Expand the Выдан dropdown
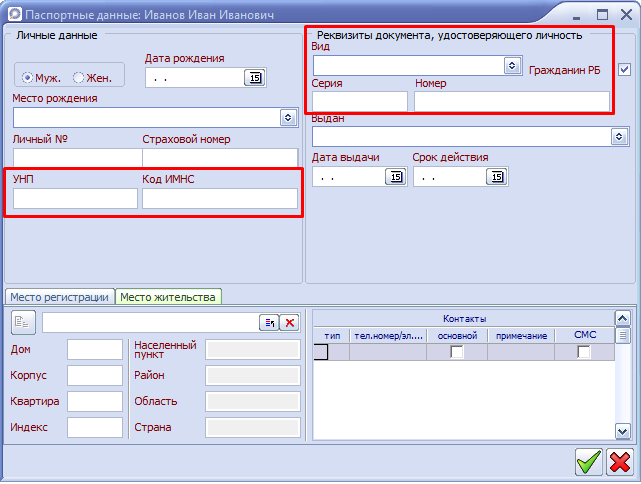641x484 pixels. click(x=619, y=136)
